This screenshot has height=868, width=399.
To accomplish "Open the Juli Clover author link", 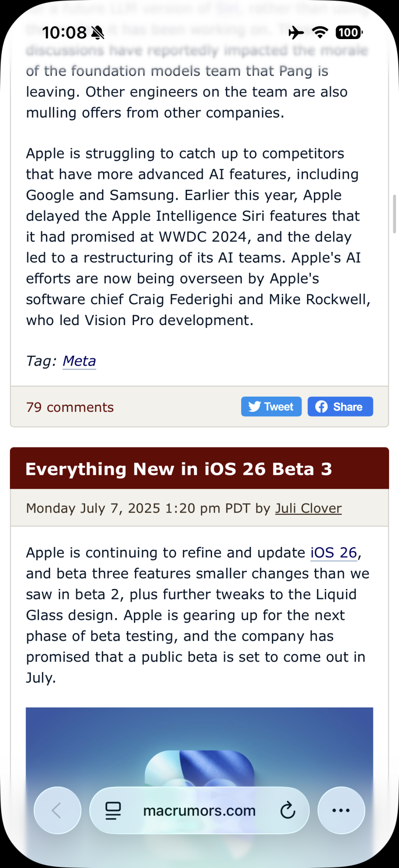I will coord(308,508).
